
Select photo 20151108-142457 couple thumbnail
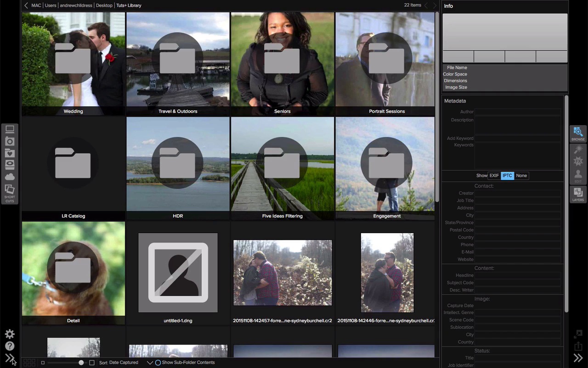pos(283,273)
